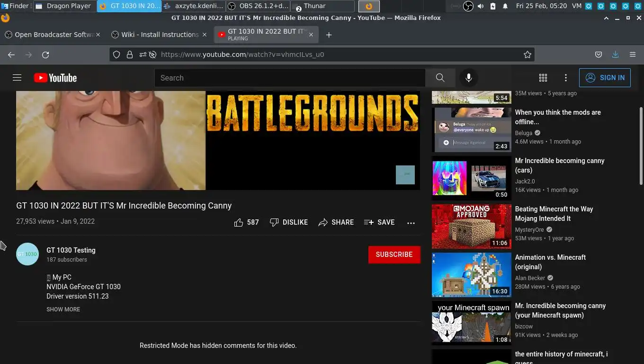
Task: Subscribe to GT 1030 Testing
Action: [394, 255]
